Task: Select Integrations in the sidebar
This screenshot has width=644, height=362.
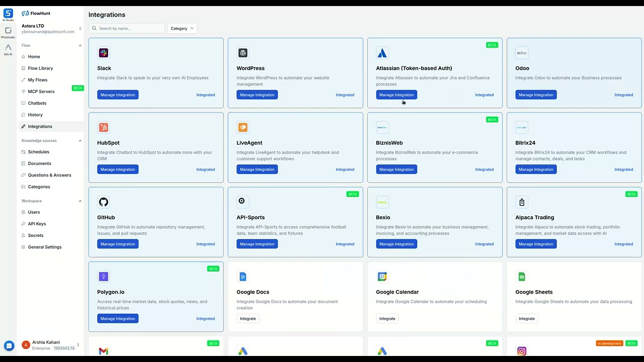Action: 51,127
